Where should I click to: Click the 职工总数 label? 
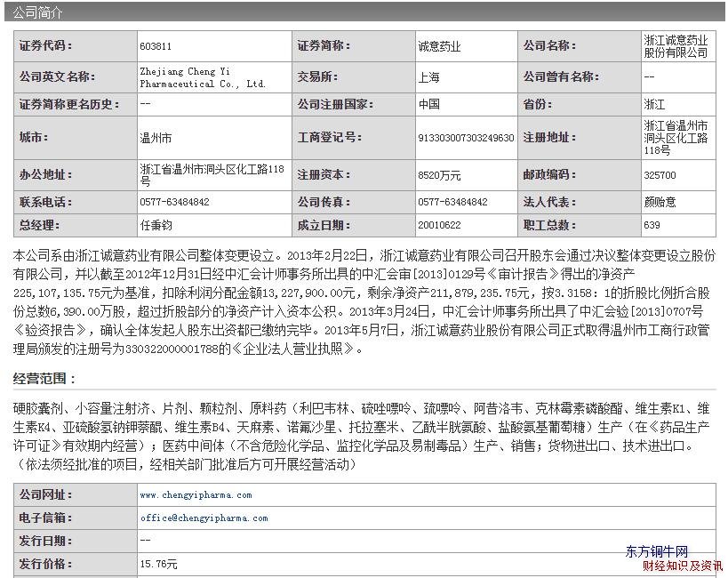[549, 225]
